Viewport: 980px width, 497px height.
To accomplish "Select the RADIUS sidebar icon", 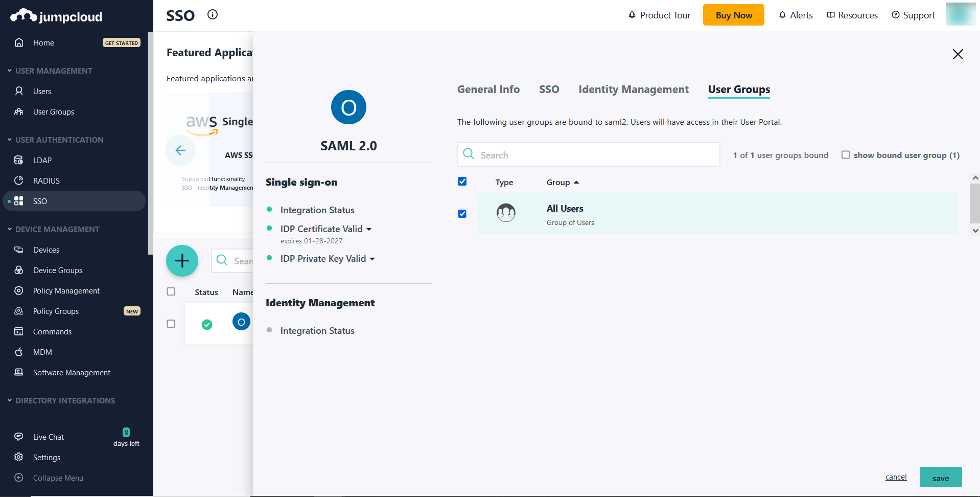I will 18,180.
